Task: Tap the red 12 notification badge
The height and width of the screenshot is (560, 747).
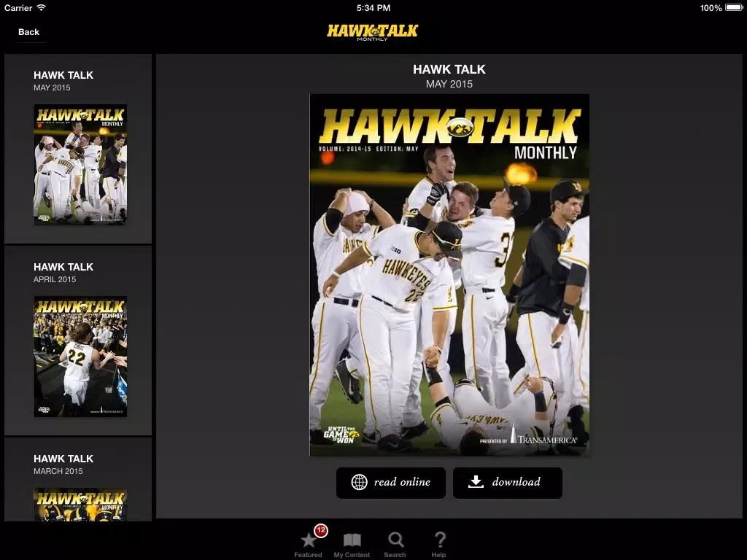Action: (x=321, y=530)
